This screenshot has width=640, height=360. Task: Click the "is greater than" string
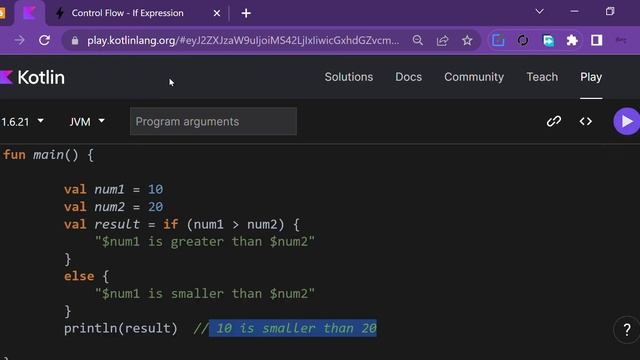coord(204,242)
